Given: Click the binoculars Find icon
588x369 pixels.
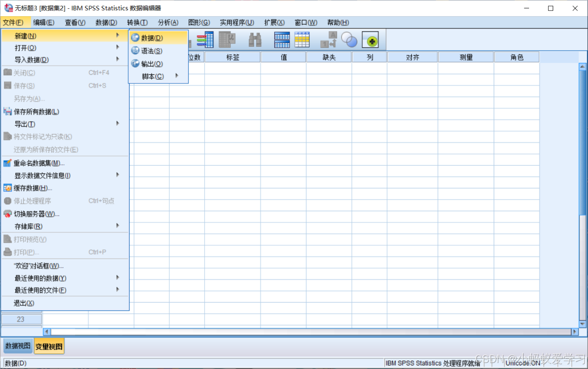Looking at the screenshot, I should coord(255,39).
